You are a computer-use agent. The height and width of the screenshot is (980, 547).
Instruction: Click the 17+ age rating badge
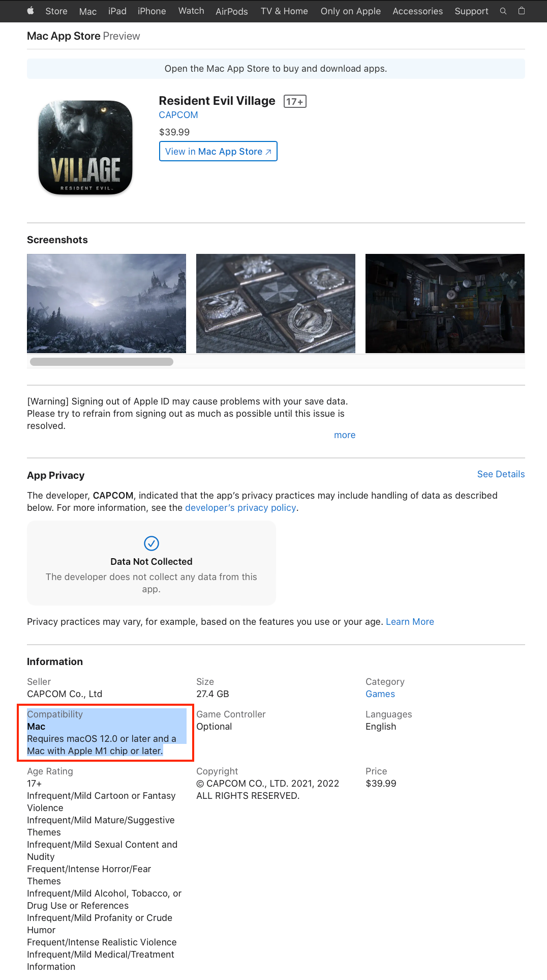pyautogui.click(x=295, y=101)
